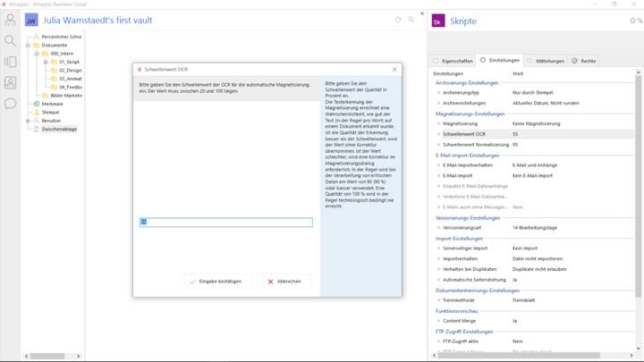644x362 pixels.
Task: Click the search magnifier in left sidebar
Action: (x=10, y=40)
